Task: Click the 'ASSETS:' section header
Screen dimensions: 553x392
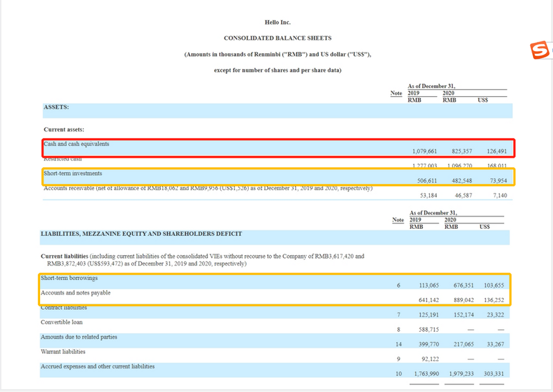Action: 56,107
